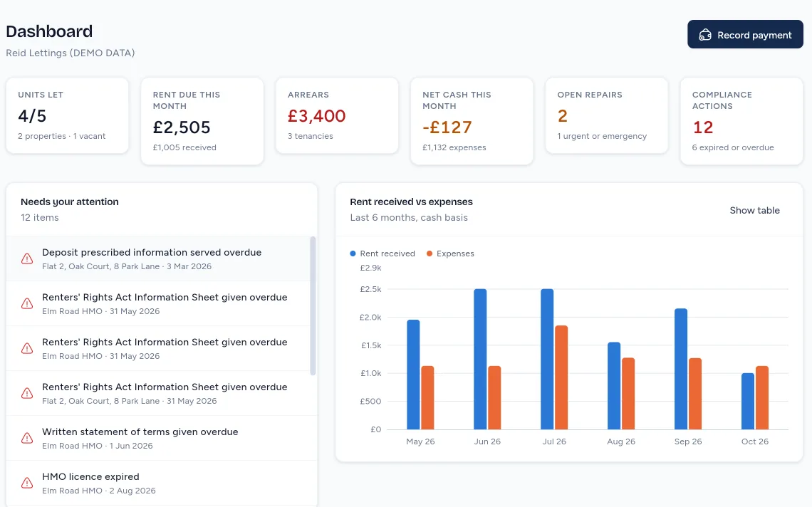Open the Arrears £3,400 card
Image resolution: width=812 pixels, height=507 pixels.
click(x=337, y=115)
